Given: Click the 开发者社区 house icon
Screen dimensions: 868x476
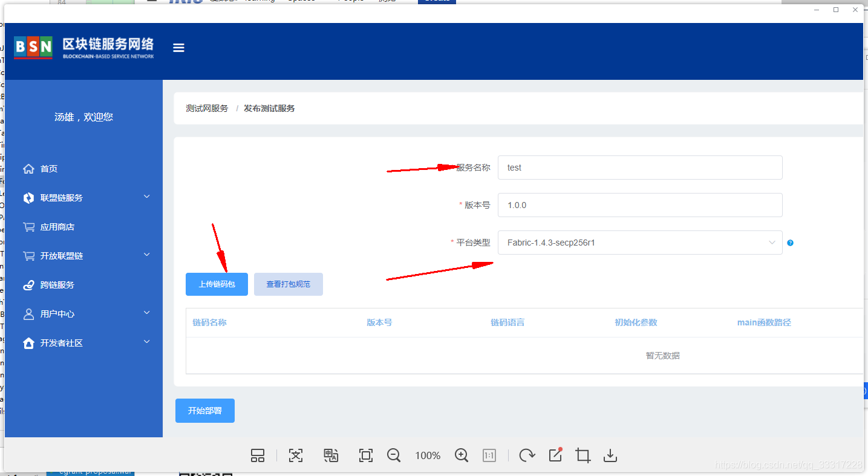Looking at the screenshot, I should 28,343.
